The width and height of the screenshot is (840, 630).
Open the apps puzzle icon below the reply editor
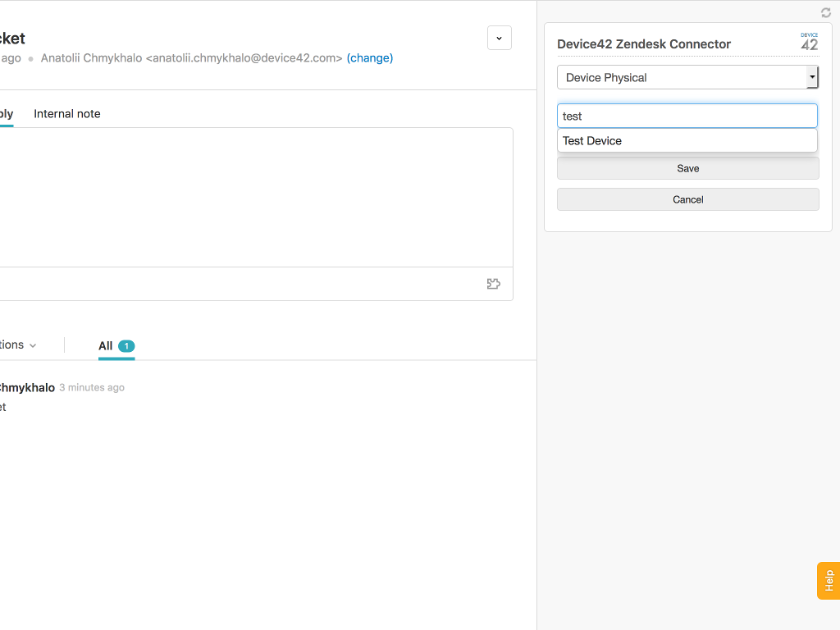tap(493, 282)
